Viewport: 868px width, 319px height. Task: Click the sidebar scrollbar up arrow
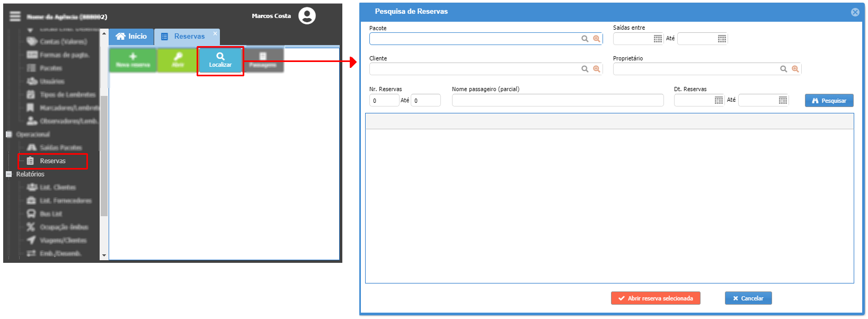[x=104, y=33]
